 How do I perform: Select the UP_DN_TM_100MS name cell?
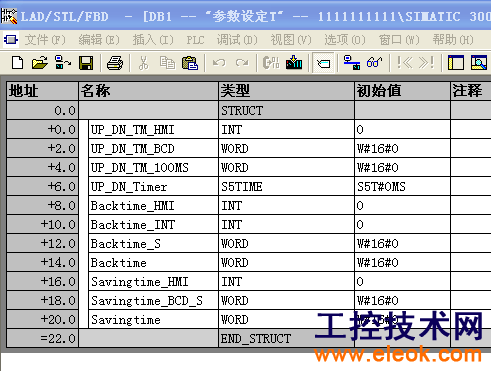pyautogui.click(x=153, y=167)
